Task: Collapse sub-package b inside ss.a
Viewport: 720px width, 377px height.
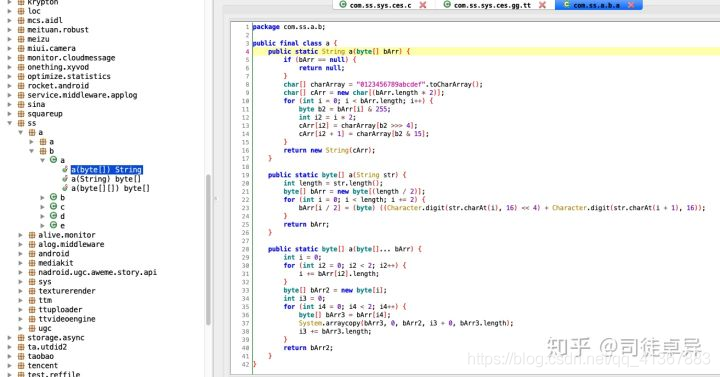Action: pyautogui.click(x=32, y=151)
